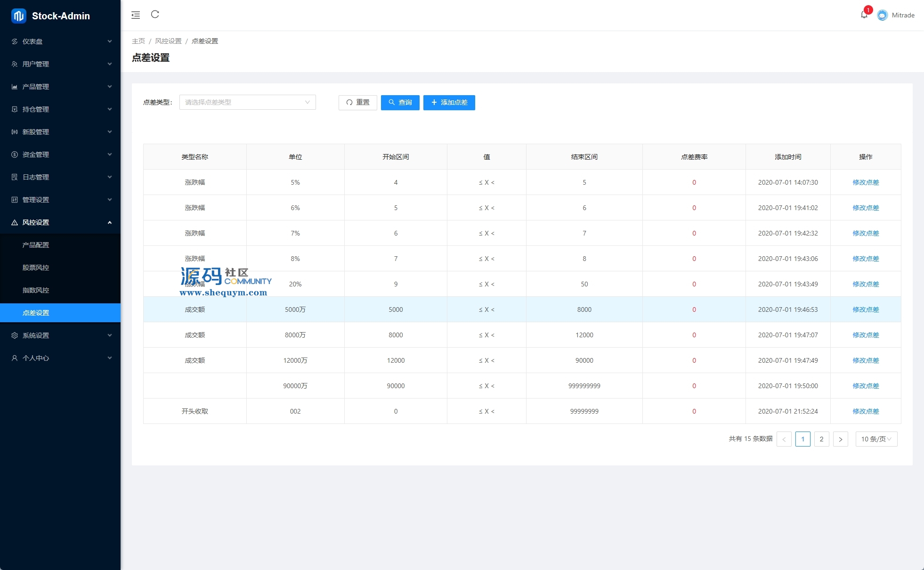Image resolution: width=924 pixels, height=570 pixels.
Task: Click the 仪表盘 dashboard icon
Action: tap(15, 41)
